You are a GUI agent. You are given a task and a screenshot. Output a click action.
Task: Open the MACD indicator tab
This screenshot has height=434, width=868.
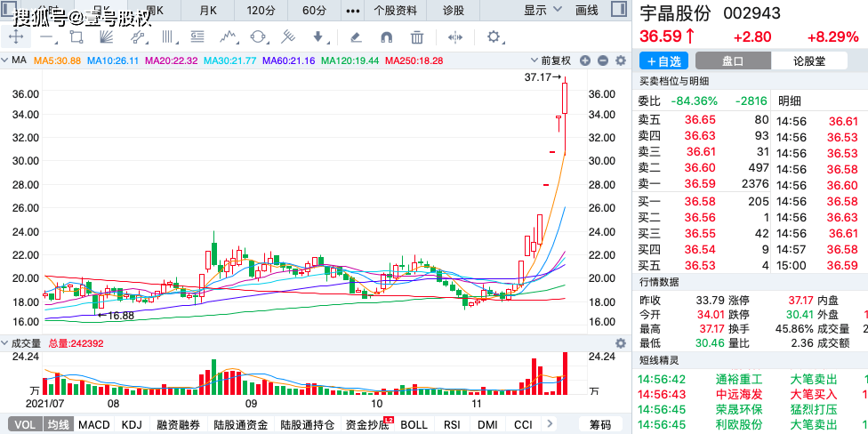pyautogui.click(x=94, y=425)
